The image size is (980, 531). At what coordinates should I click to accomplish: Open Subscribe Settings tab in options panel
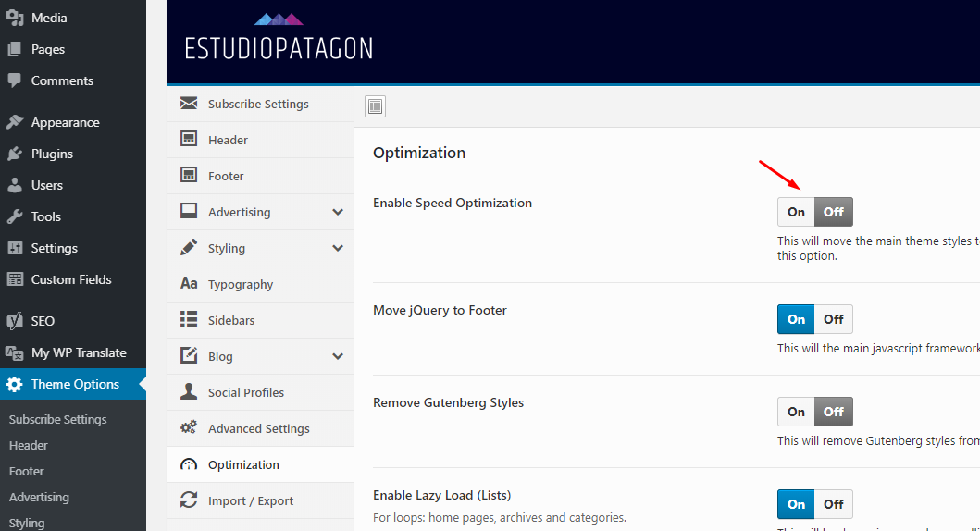(x=261, y=104)
